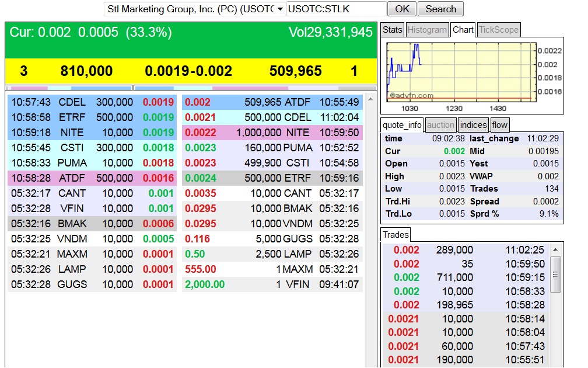This screenshot has height=368, width=588.
Task: Select the ATDF bid at 0.0016
Action: click(92, 178)
